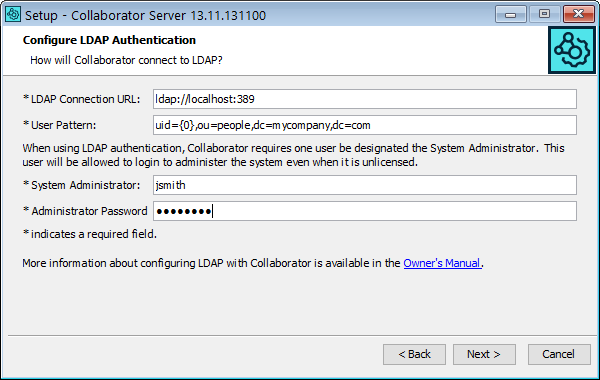Click the 'Setup - Collaborator Server' window title
The height and width of the screenshot is (380, 600).
point(145,15)
